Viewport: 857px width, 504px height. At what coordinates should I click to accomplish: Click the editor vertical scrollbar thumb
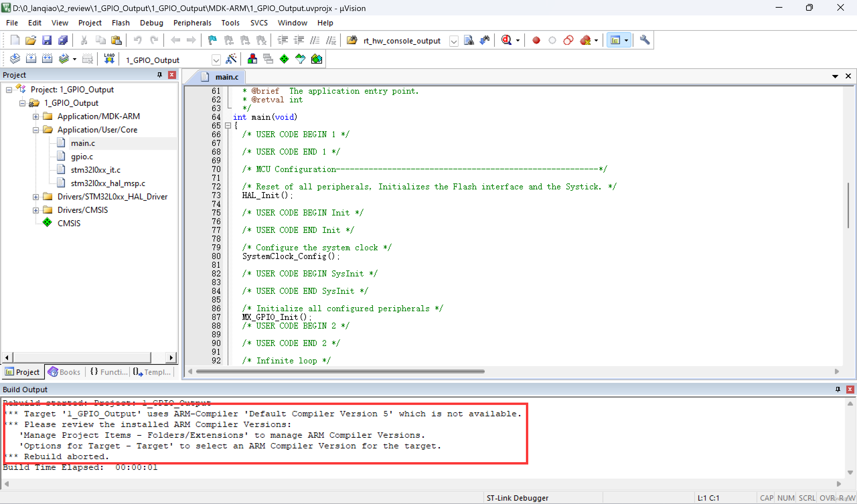(x=848, y=206)
